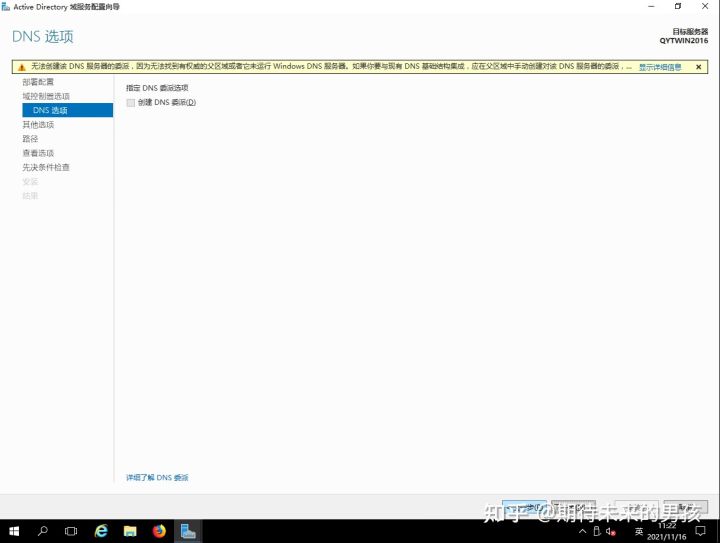Click the QYTWIN2016 target server name
This screenshot has width=720, height=543.
pyautogui.click(x=684, y=40)
